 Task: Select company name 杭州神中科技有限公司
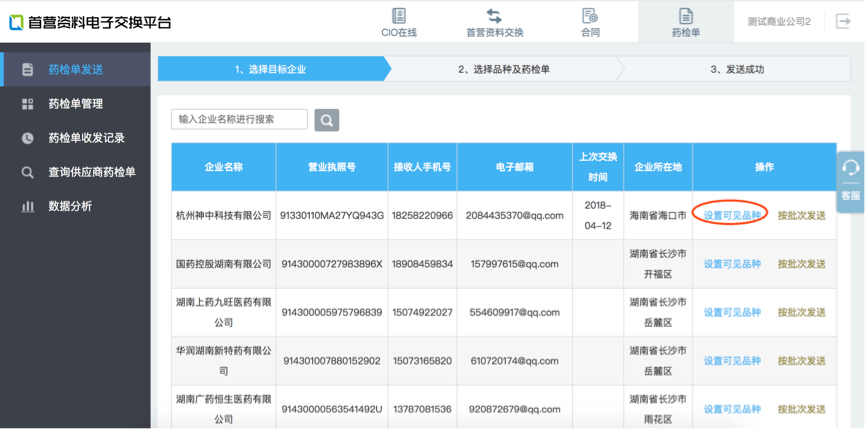click(223, 216)
